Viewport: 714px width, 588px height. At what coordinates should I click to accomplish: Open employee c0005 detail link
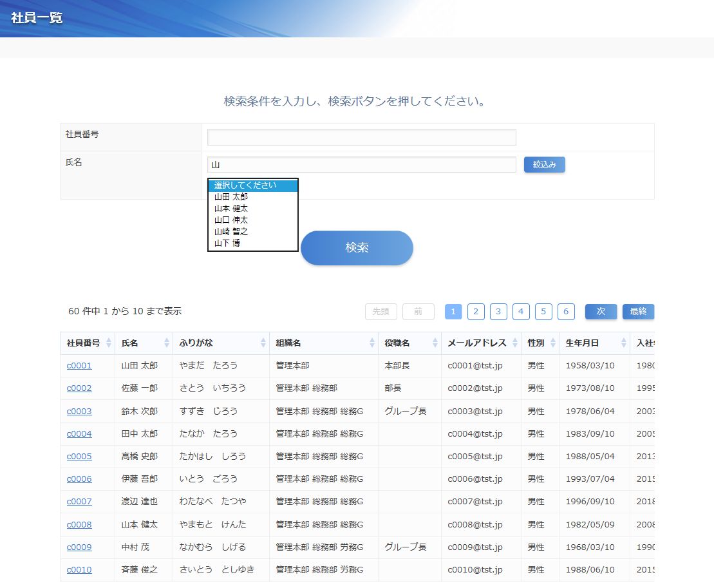79,457
